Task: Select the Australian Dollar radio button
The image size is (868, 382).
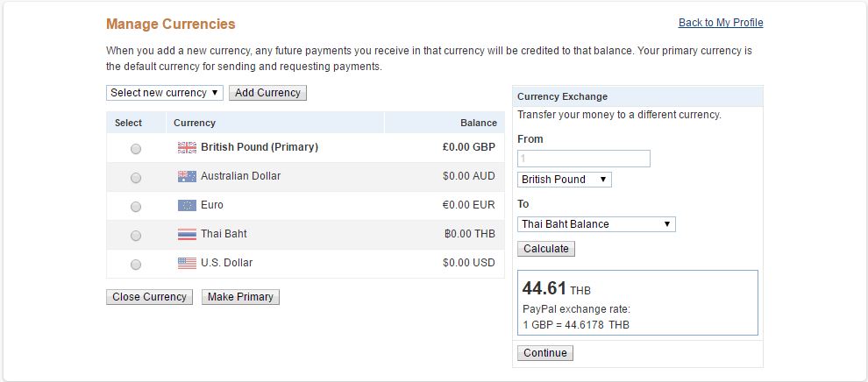Action: tap(136, 178)
